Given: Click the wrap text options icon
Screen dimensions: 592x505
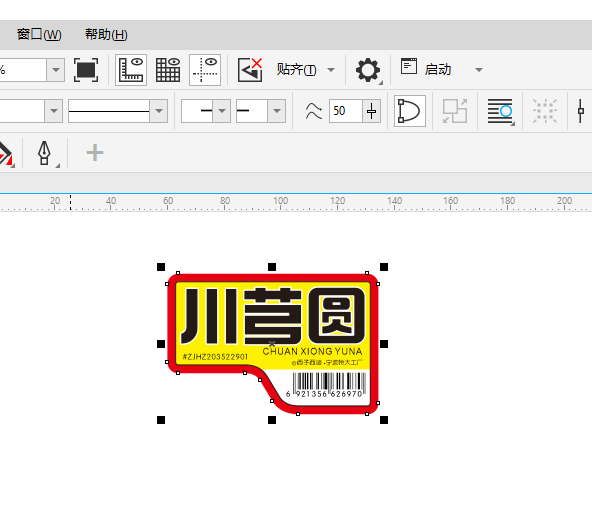Looking at the screenshot, I should coord(500,111).
